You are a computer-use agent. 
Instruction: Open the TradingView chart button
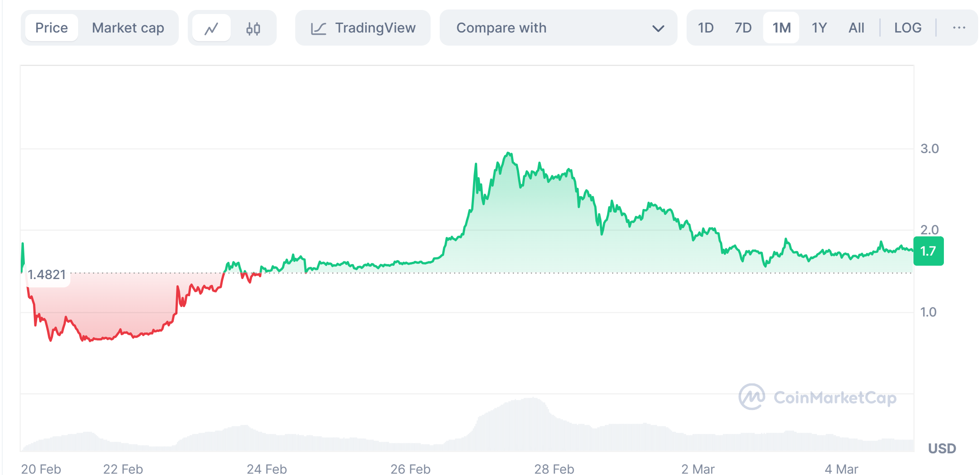[363, 28]
